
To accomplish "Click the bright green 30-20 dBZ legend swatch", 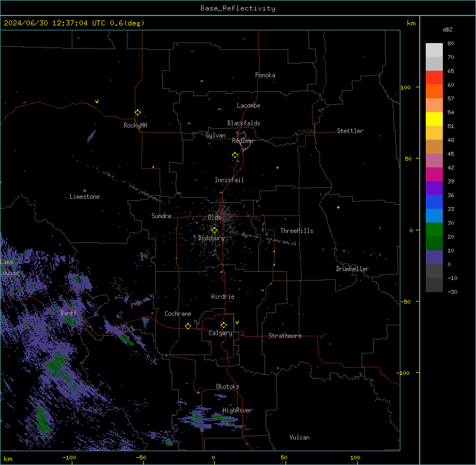I will point(434,230).
